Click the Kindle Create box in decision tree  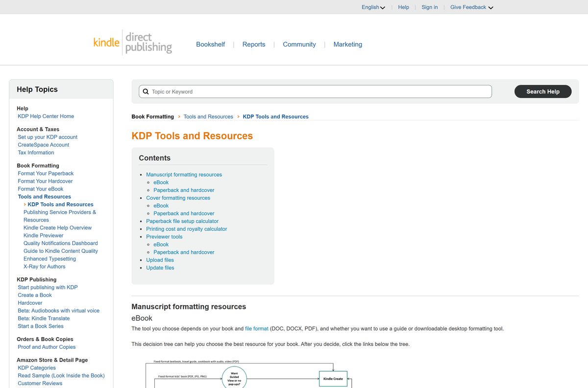pyautogui.click(x=333, y=379)
